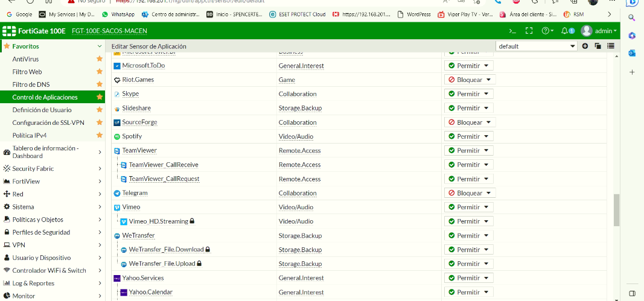Image resolution: width=644 pixels, height=301 pixels.
Task: Open the Filtro Web menu item
Action: [27, 72]
